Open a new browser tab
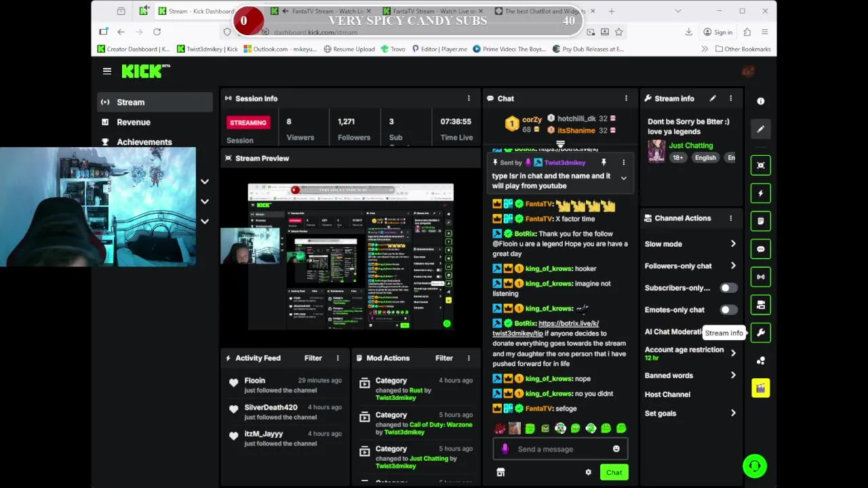This screenshot has width=868, height=488. pos(612,11)
